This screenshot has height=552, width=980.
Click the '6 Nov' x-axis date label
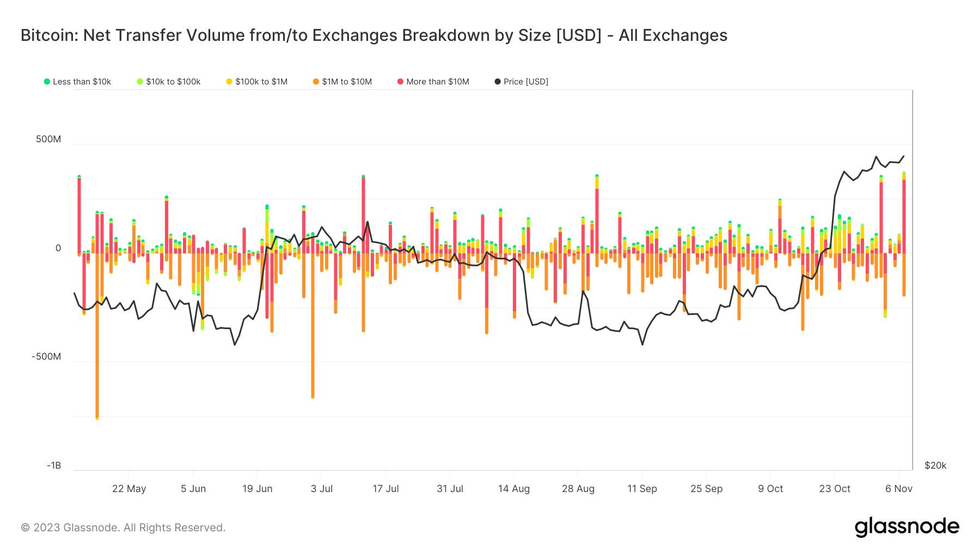click(x=899, y=489)
